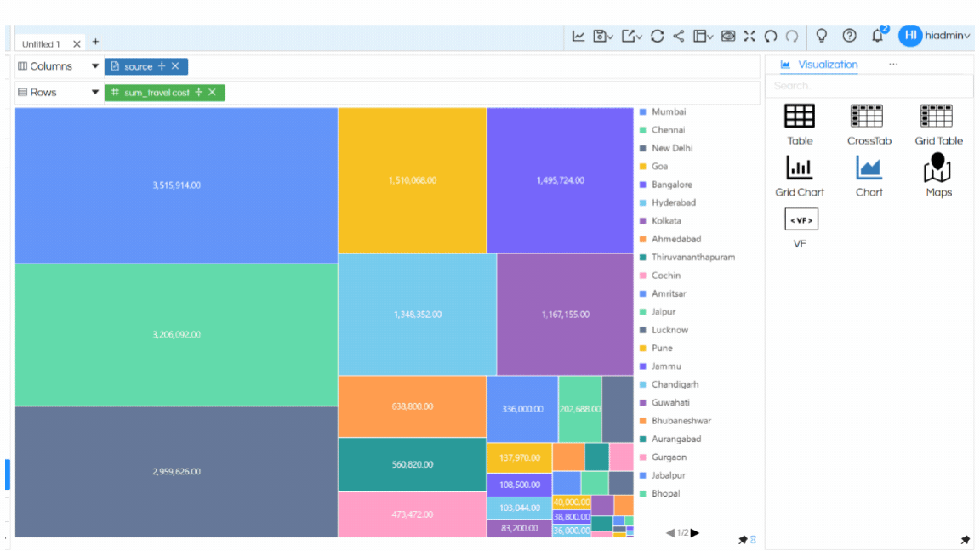This screenshot has height=551, width=980.
Task: Choose the Grid Chart visualization
Action: click(x=800, y=176)
